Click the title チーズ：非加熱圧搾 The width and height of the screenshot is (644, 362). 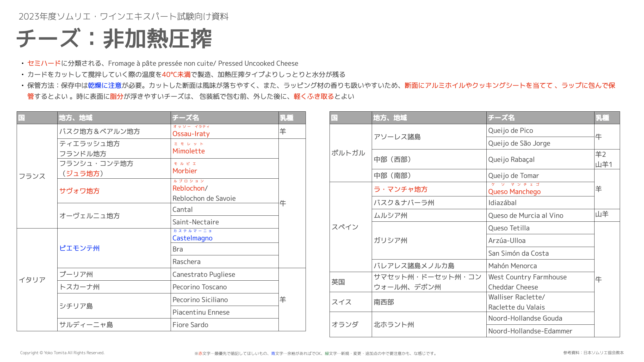(x=114, y=39)
